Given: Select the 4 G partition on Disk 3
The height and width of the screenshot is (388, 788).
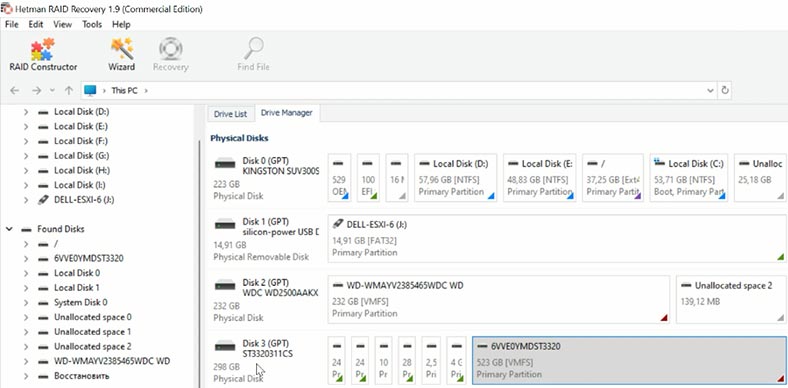Looking at the screenshot, I should coord(456,360).
